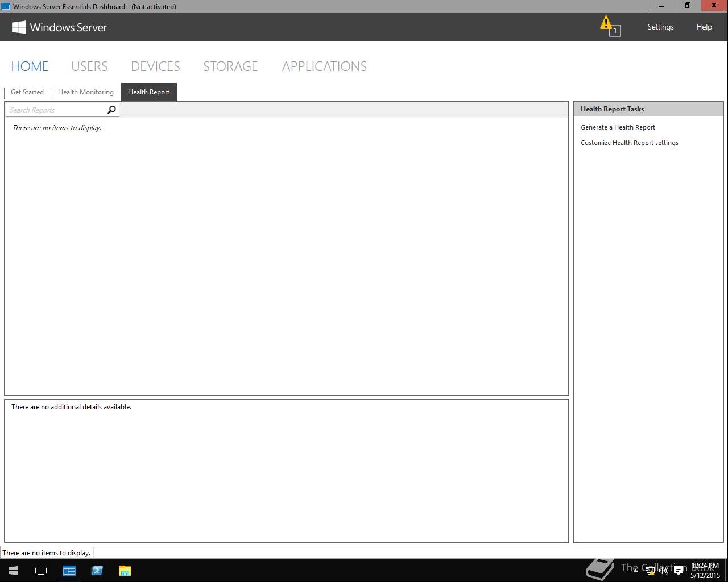Viewport: 728px width, 582px height.
Task: Minimize the Dashboard window
Action: tap(661, 6)
